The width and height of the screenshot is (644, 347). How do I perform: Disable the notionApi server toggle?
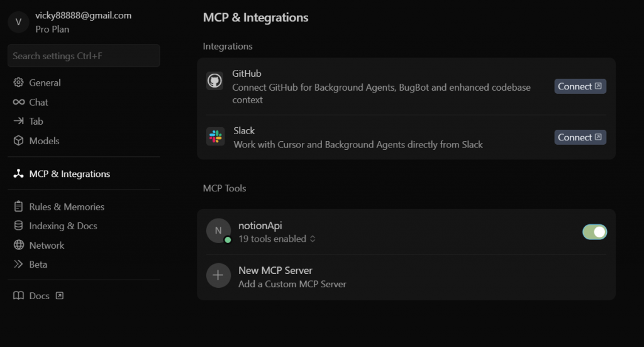click(x=594, y=232)
